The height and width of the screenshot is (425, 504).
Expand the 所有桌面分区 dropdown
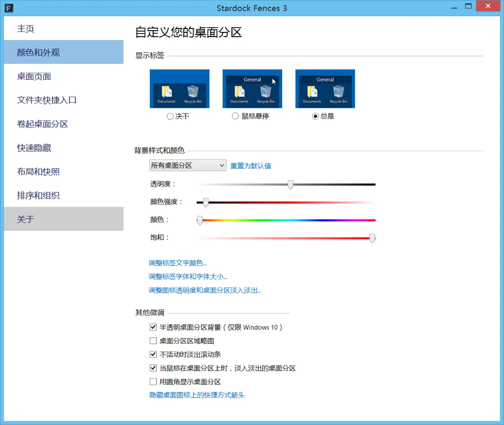[x=188, y=165]
